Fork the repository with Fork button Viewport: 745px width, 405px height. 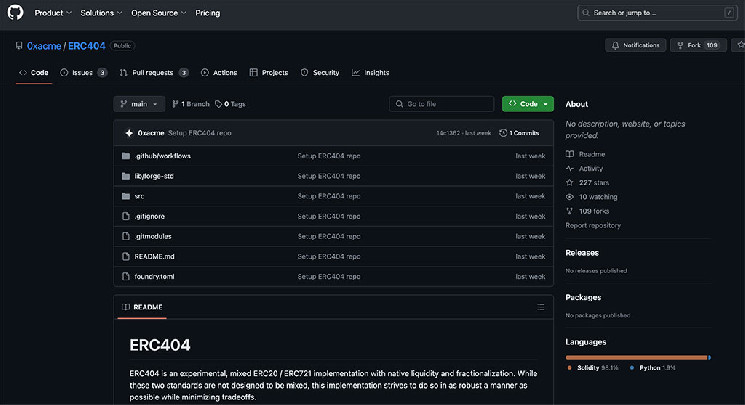click(698, 45)
